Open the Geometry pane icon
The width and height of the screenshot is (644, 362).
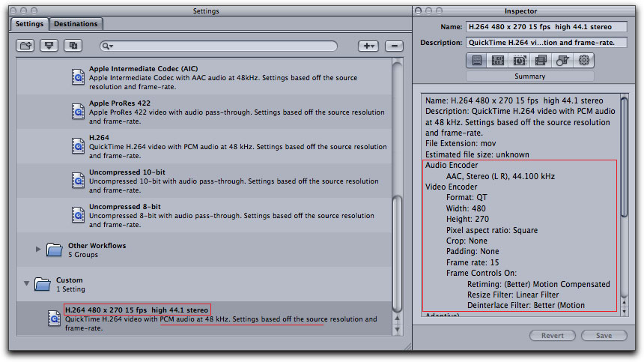coord(562,61)
